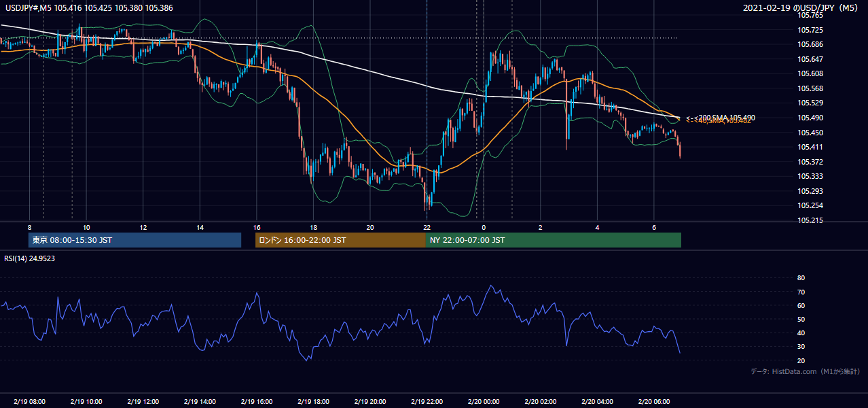Click the Tokyo session bar 東京 08:00-15:30 JST
Screen dimensions: 868x408
[135, 240]
